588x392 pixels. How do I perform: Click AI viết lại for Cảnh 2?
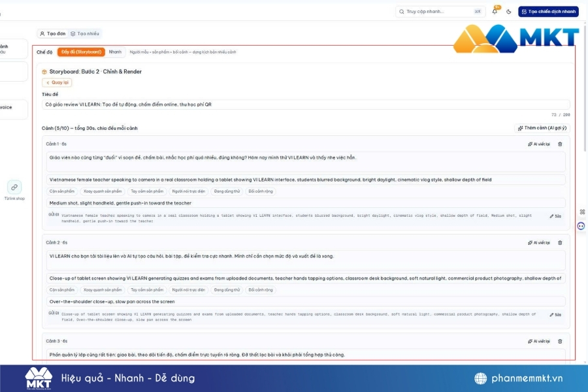(x=539, y=242)
